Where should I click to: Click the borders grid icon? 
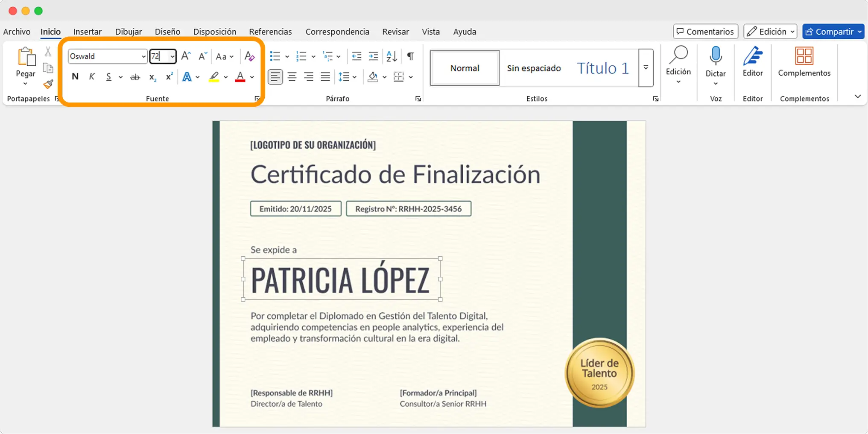pos(399,77)
